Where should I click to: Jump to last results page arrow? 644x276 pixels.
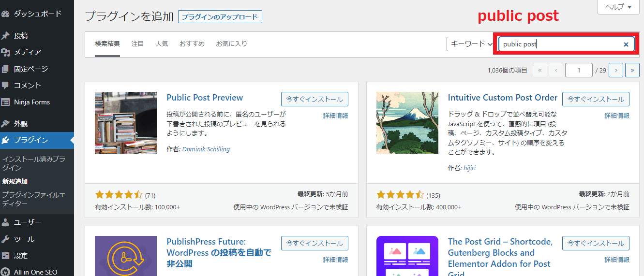tap(632, 70)
